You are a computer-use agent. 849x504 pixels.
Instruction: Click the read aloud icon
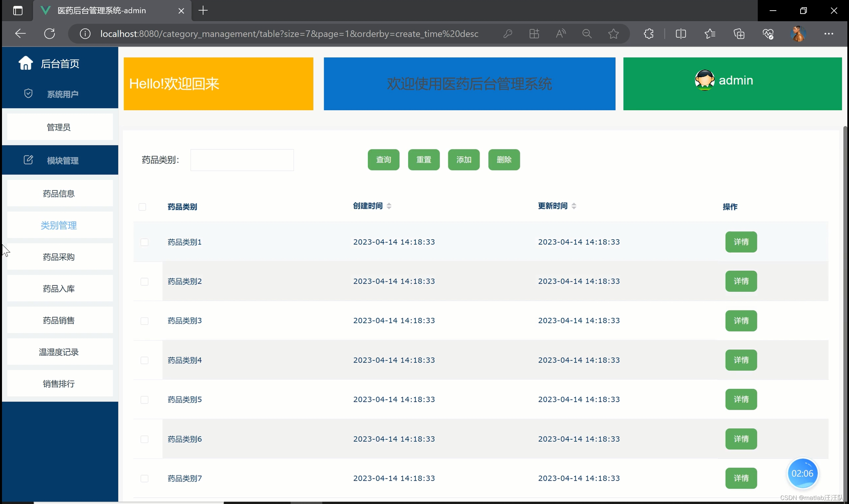coord(561,34)
